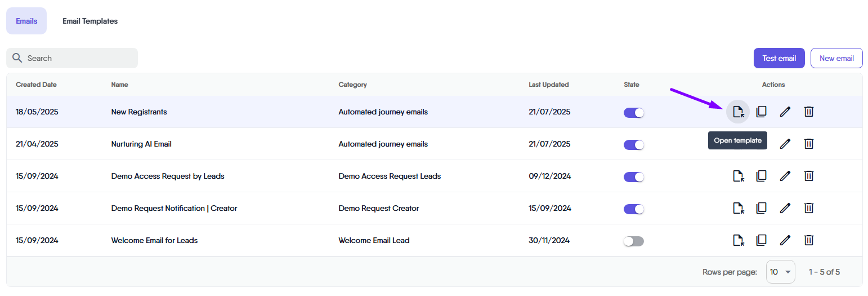Edit the Nurturing AI Email
Viewport: 868px width, 296px height.
[x=785, y=144]
